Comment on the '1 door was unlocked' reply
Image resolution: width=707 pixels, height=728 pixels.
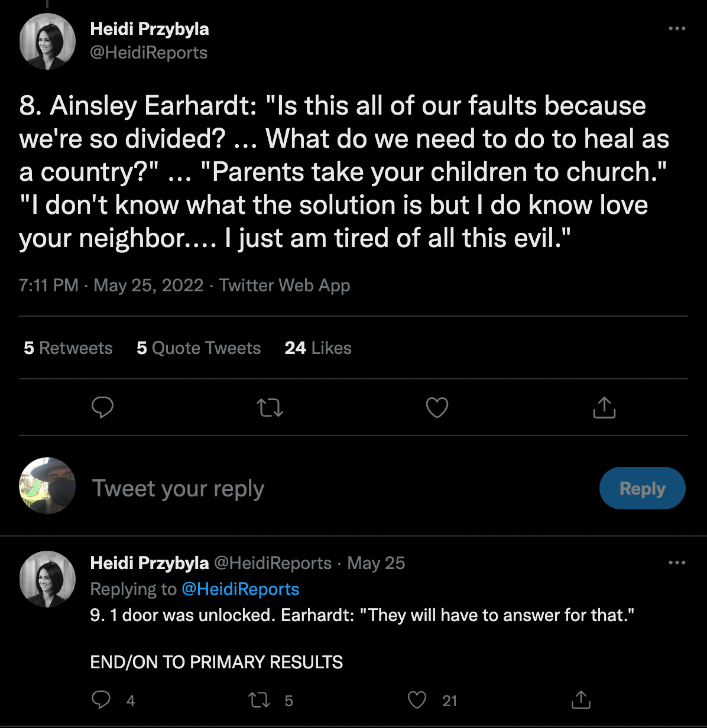pos(102,700)
